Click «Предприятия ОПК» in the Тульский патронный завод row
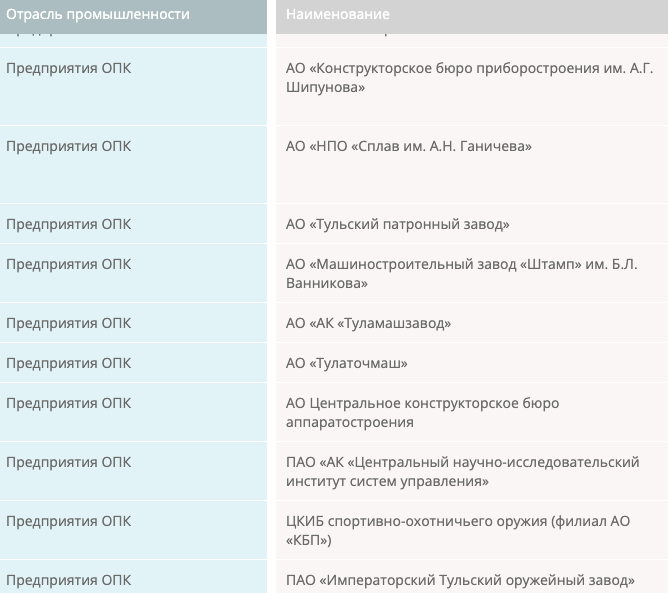Viewport: 669px width, 593px height. [68, 224]
